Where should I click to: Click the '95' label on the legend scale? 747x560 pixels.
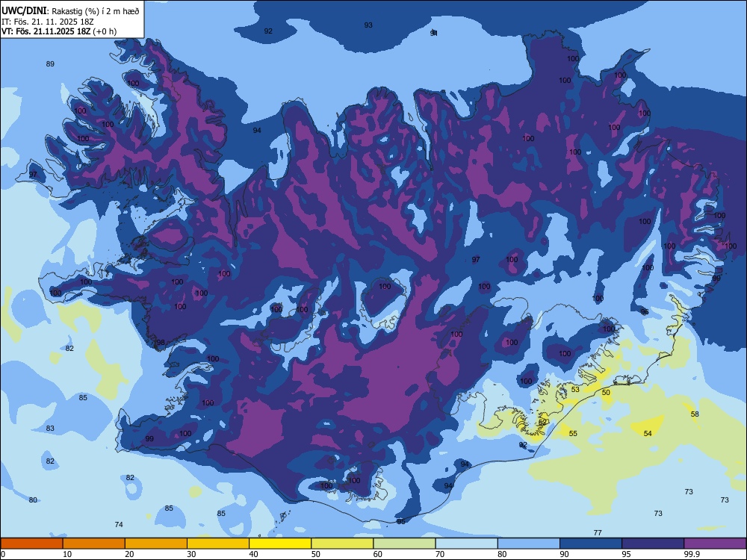click(x=626, y=554)
